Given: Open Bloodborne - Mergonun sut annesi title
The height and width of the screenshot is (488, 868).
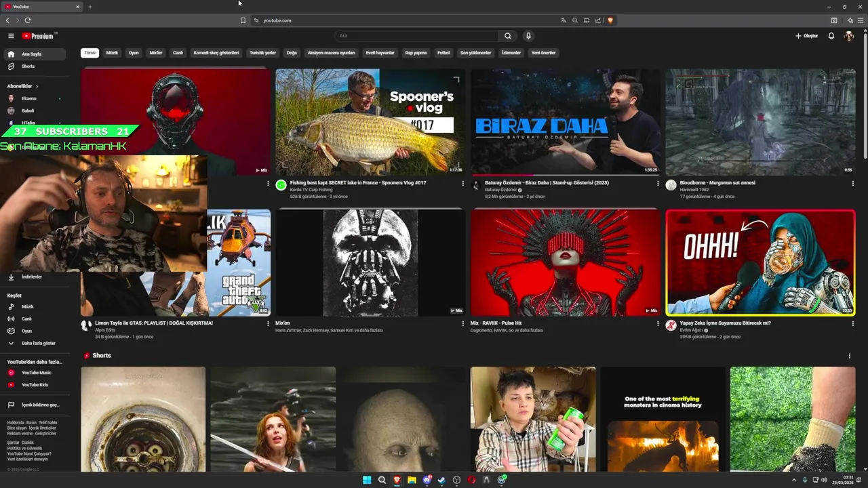Looking at the screenshot, I should tap(717, 183).
